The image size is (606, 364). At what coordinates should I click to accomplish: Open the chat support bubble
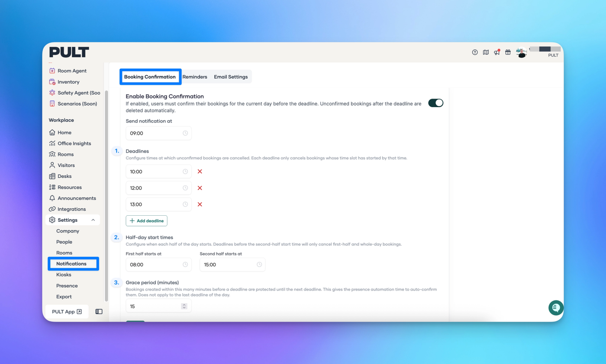click(x=555, y=307)
